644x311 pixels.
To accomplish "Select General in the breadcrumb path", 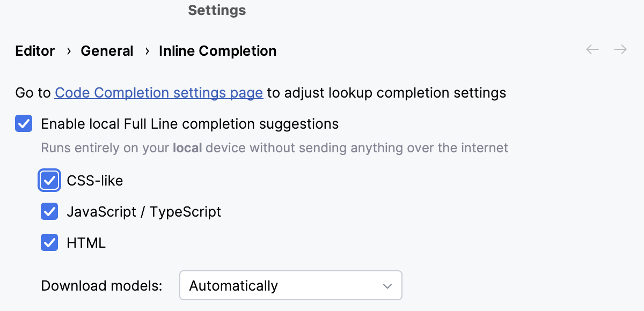I will (107, 51).
